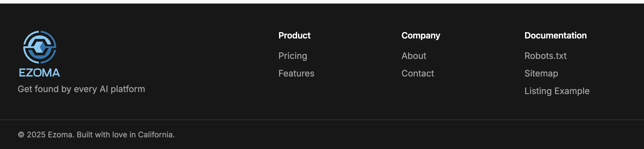Select the year 2025 in the copyright line

click(36, 134)
